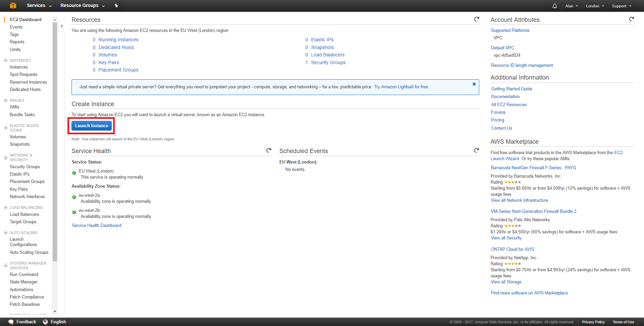Image resolution: width=644 pixels, height=326 pixels.
Task: Collapse the Auto Scaling section
Action: coord(5,233)
